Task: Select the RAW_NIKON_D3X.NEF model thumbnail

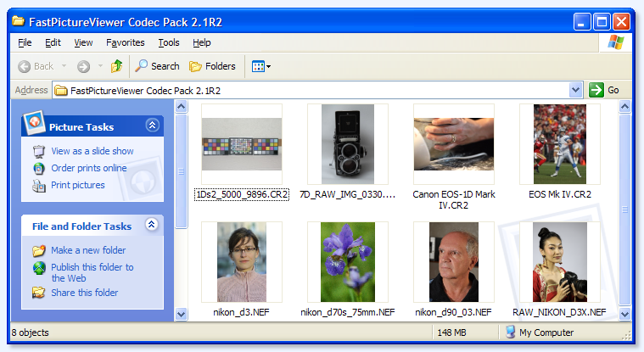Action: pos(560,262)
